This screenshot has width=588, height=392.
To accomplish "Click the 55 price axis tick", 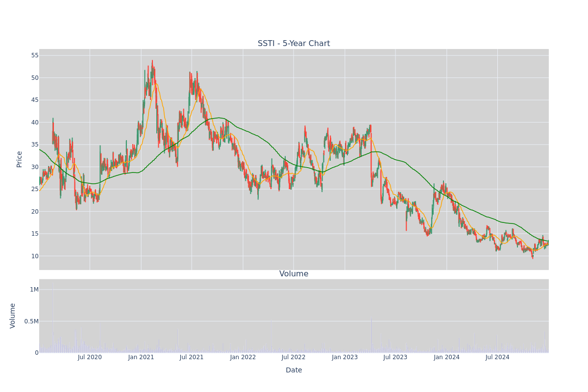I will pos(35,55).
